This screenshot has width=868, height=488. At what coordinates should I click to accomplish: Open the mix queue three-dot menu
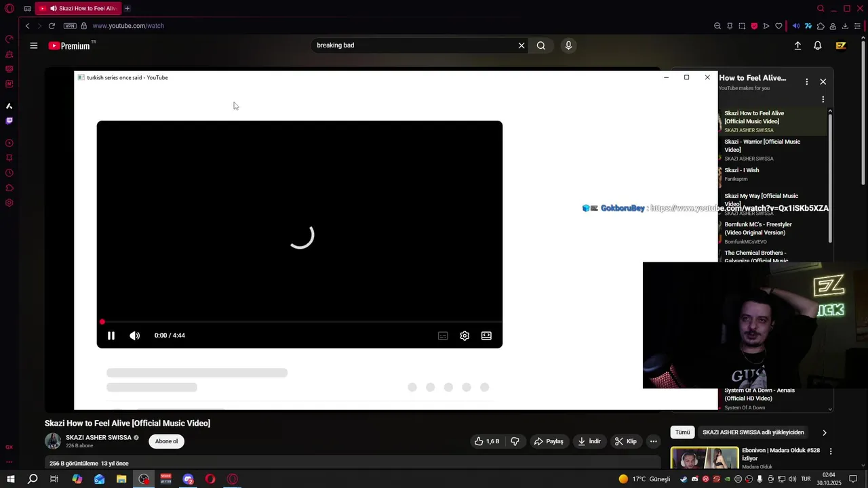coord(823,99)
